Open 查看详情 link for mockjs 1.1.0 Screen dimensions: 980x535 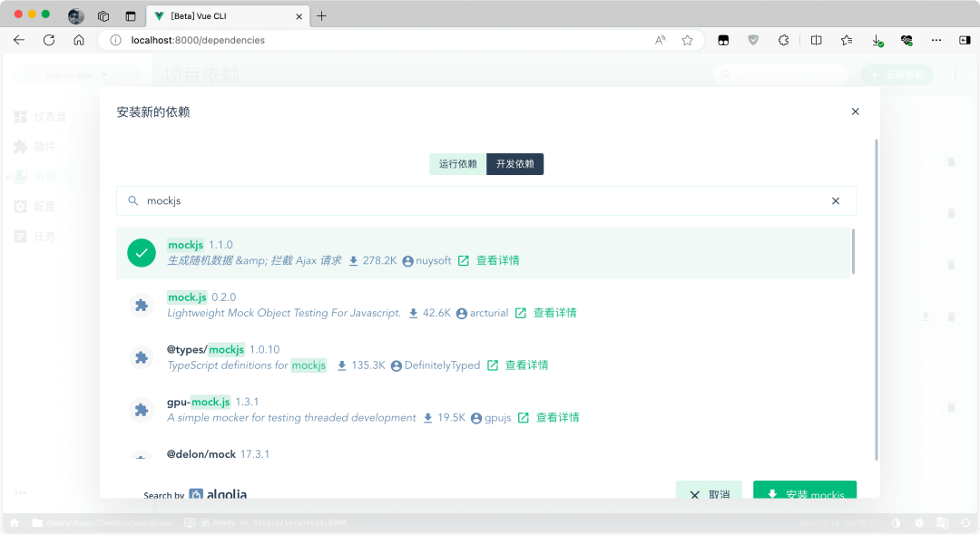click(497, 260)
